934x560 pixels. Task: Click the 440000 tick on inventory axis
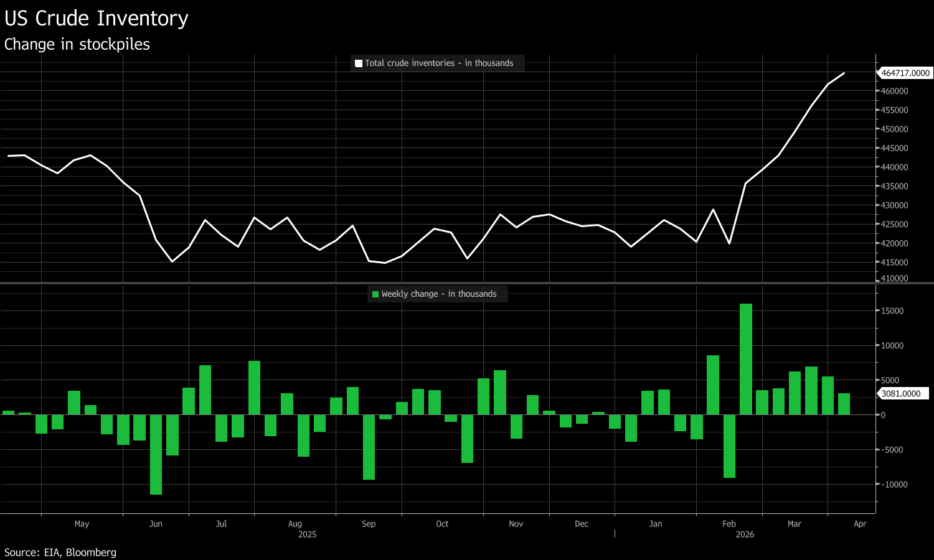click(x=894, y=167)
